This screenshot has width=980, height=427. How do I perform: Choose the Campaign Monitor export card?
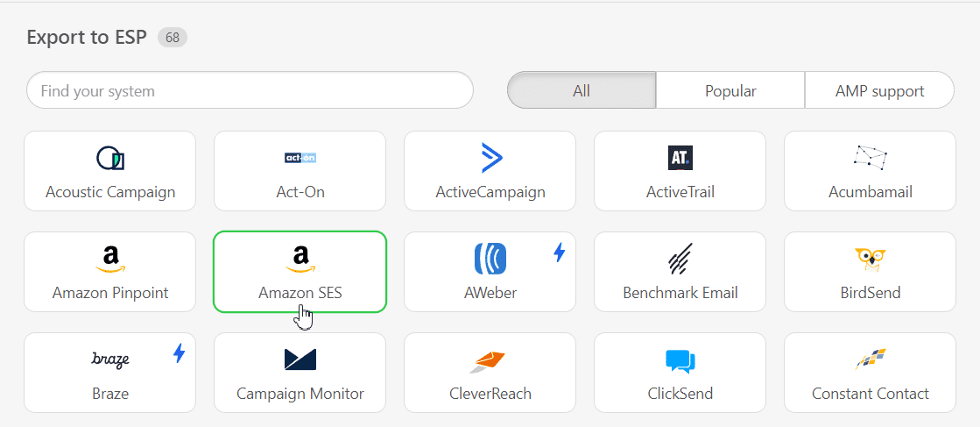pyautogui.click(x=300, y=373)
